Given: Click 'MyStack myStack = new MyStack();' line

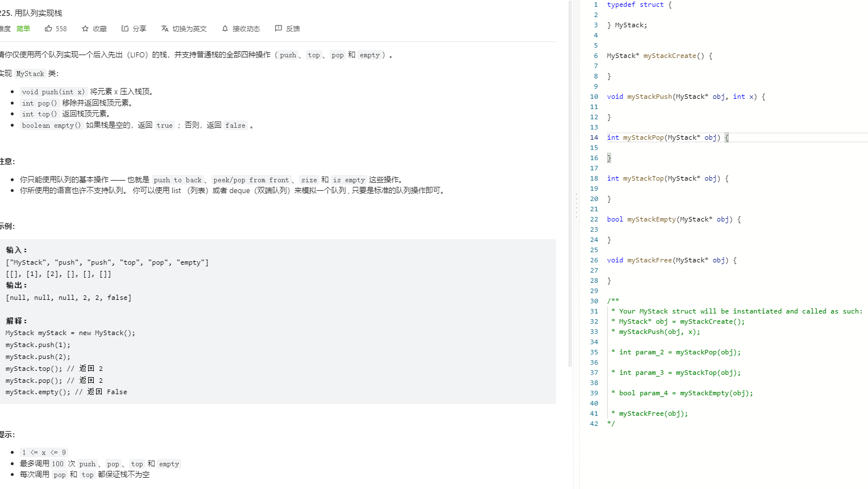Looking at the screenshot, I should click(x=70, y=333).
